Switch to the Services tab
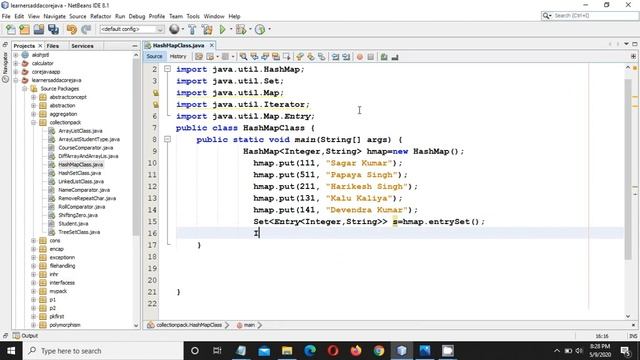The width and height of the screenshot is (640, 360). point(82,46)
